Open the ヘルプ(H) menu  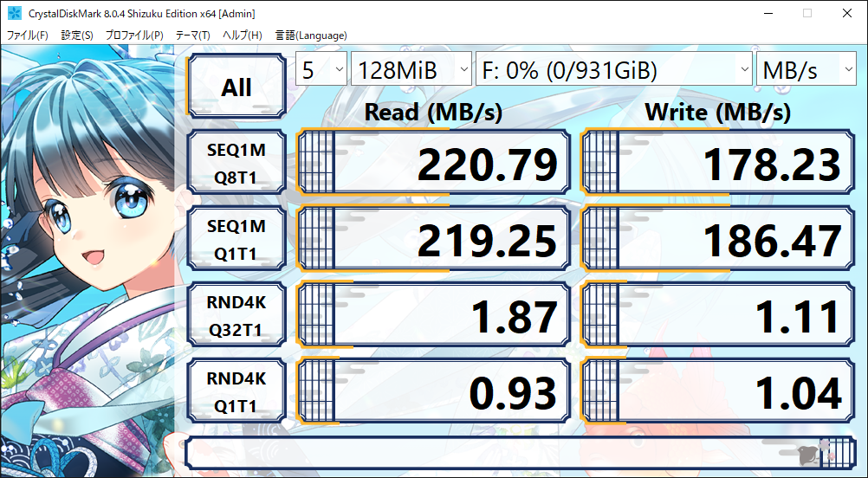pyautogui.click(x=243, y=36)
